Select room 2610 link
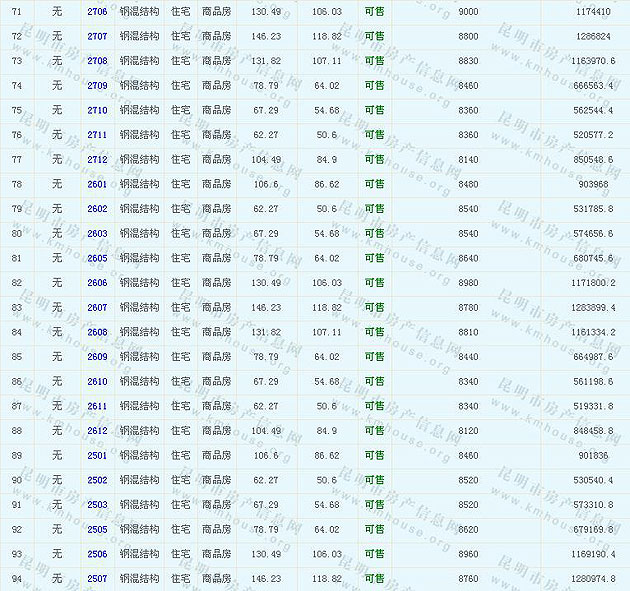Screen dimensions: 630x591 [97, 381]
